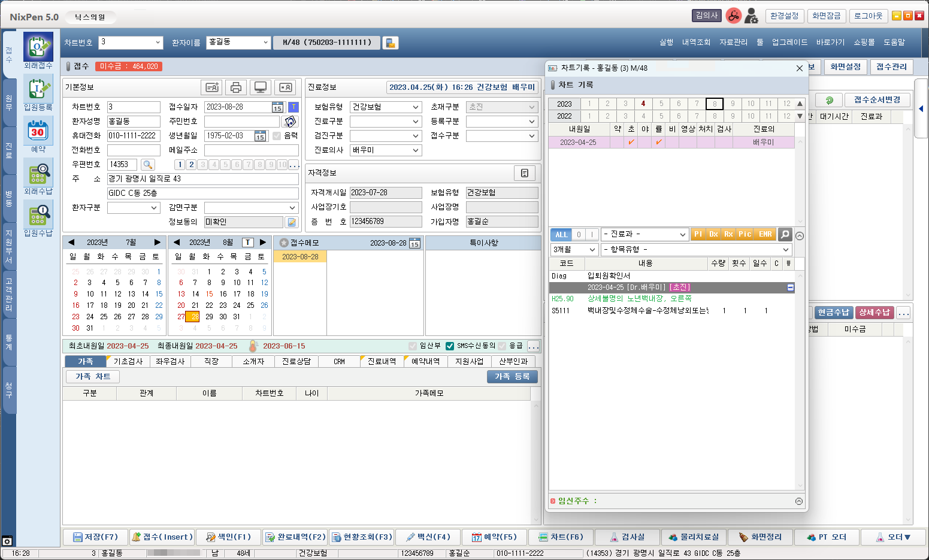Image resolution: width=929 pixels, height=560 pixels.
Task: Open the 외래수납 sidebar icon
Action: (38, 172)
